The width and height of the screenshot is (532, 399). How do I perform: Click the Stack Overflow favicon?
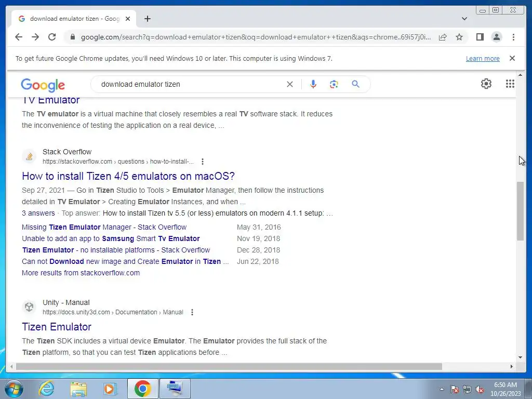click(29, 156)
